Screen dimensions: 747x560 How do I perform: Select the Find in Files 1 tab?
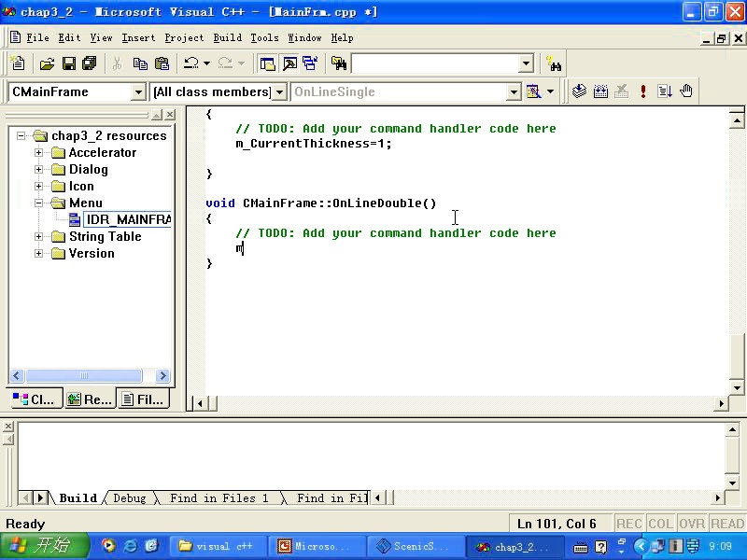(218, 498)
